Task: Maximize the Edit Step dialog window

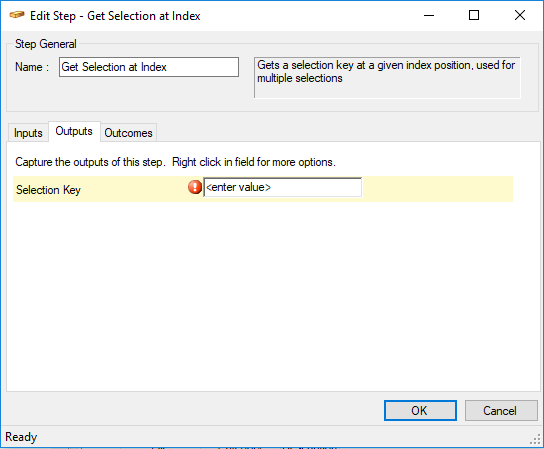Action: click(x=474, y=15)
